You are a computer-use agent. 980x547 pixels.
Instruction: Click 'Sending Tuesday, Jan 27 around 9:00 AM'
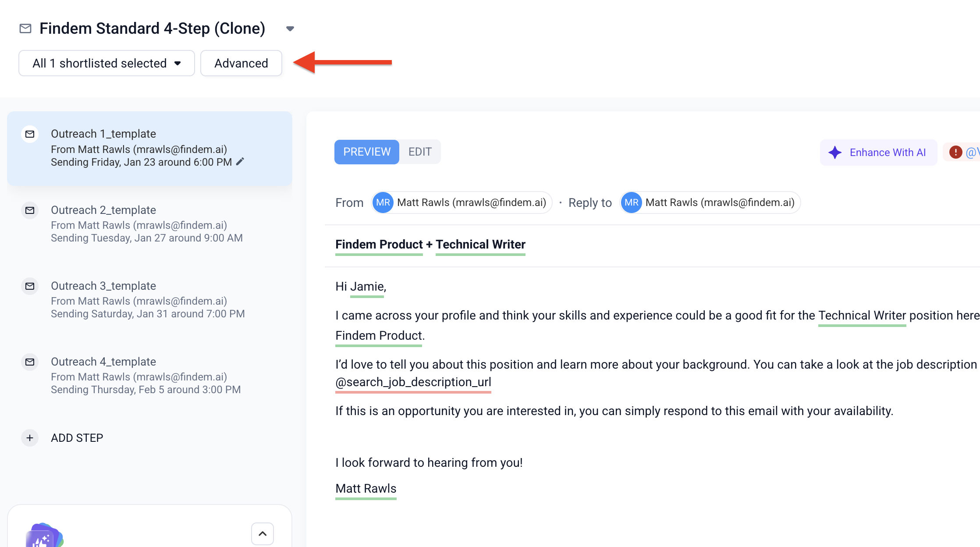pos(147,238)
